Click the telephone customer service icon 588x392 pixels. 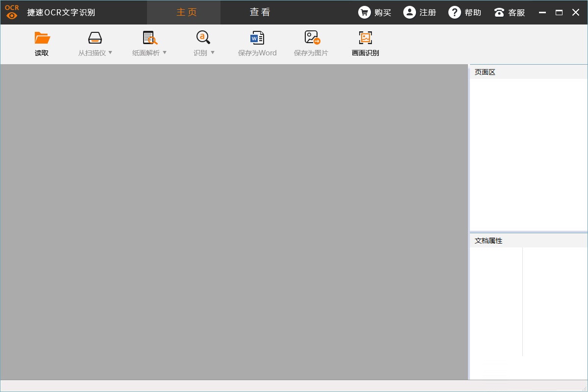pyautogui.click(x=499, y=12)
